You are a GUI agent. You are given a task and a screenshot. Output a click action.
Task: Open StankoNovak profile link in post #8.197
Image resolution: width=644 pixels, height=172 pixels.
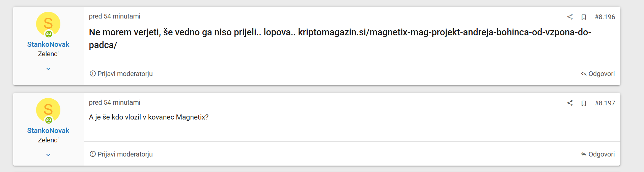coord(48,131)
